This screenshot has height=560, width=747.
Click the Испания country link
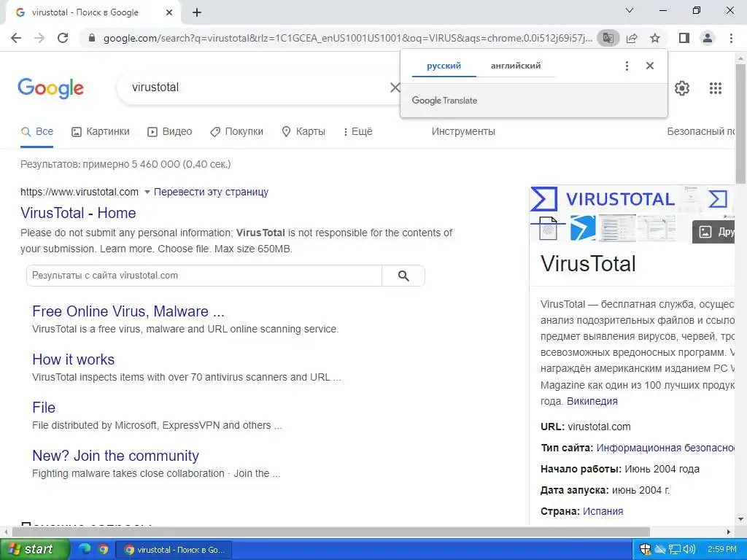(x=603, y=511)
